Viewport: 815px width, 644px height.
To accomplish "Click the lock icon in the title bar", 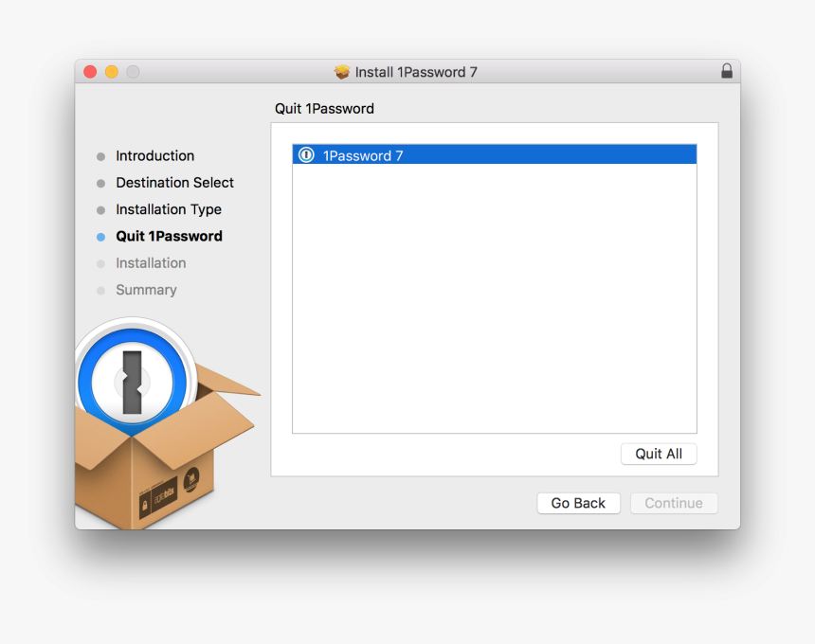I will point(727,72).
